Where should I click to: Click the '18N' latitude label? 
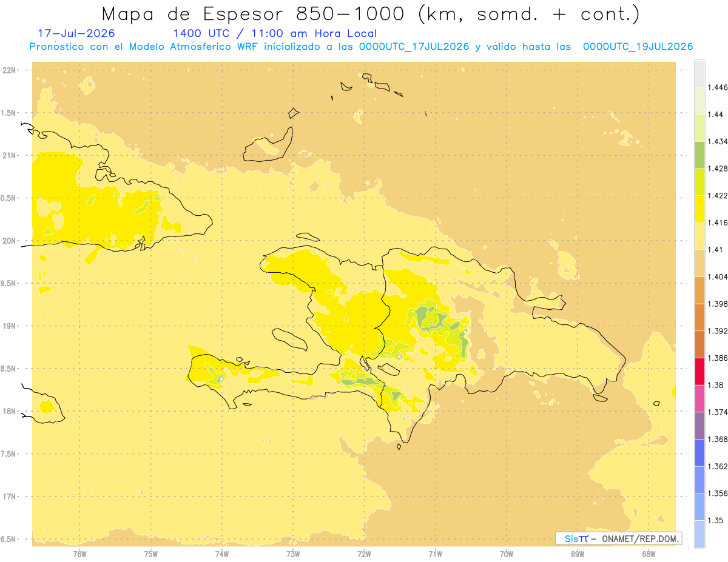[x=10, y=412]
